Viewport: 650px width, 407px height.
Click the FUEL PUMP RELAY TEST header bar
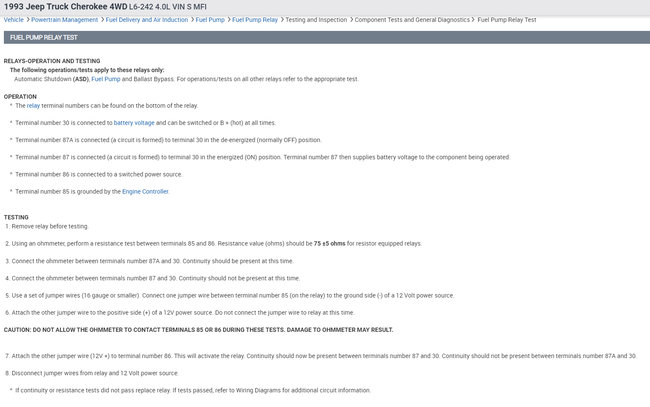tap(324, 37)
